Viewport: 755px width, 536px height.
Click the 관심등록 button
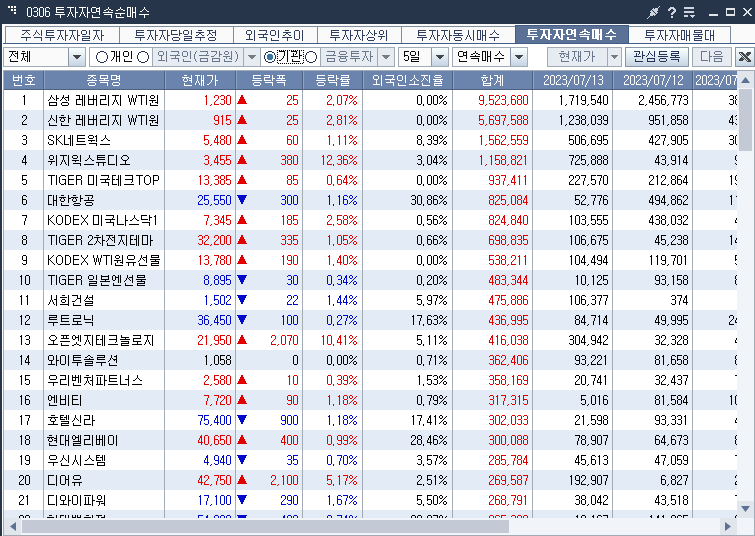657,57
